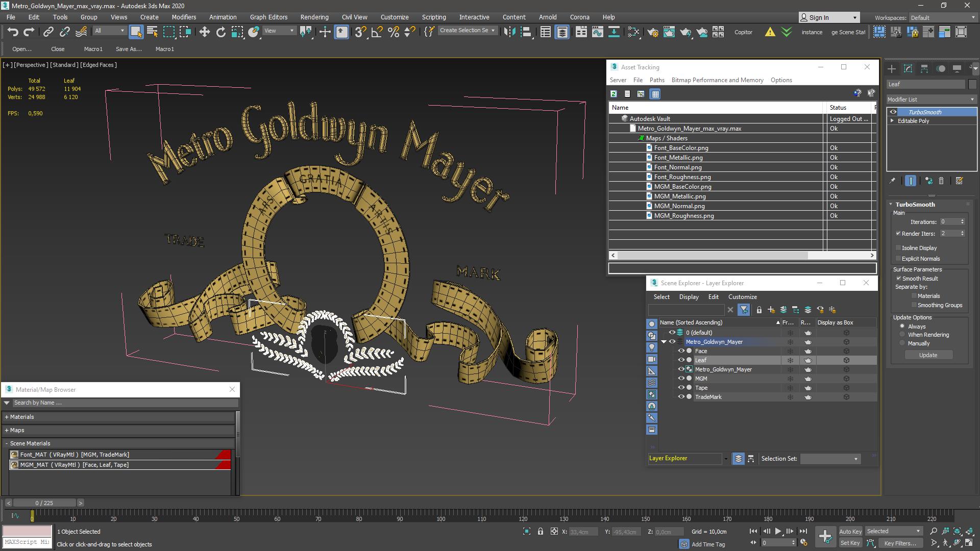Activate the Select Object tool
The image size is (980, 551).
click(x=136, y=32)
